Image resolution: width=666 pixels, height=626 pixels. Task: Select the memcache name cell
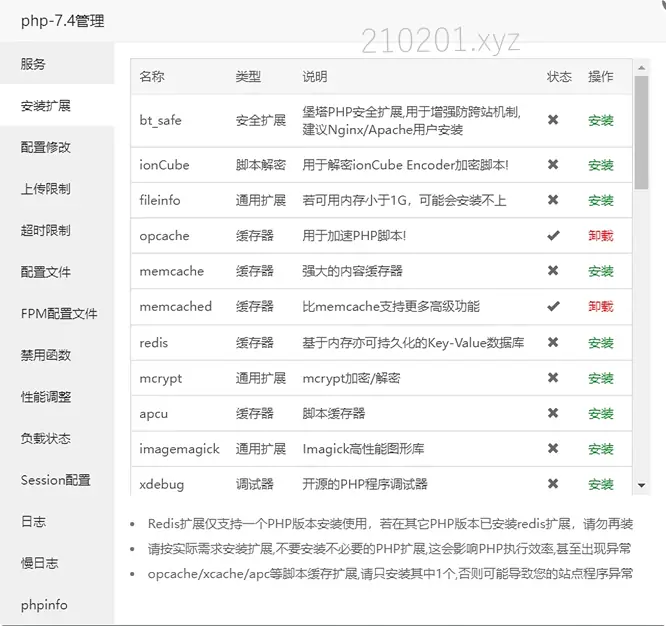172,271
